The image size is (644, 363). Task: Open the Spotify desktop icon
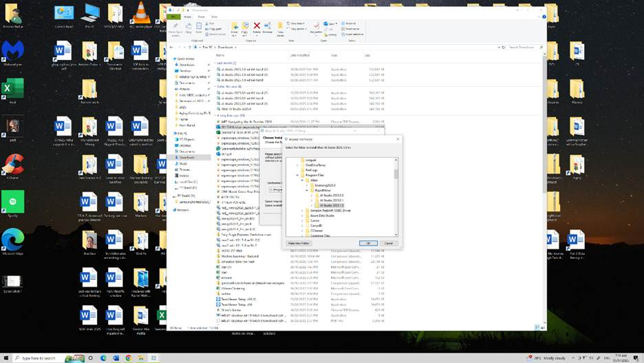tap(13, 205)
